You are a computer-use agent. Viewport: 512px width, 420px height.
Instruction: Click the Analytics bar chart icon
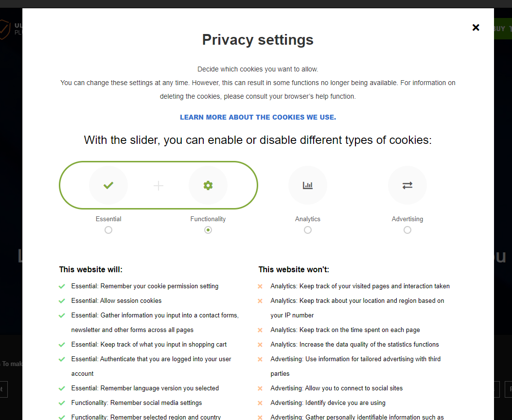click(308, 185)
